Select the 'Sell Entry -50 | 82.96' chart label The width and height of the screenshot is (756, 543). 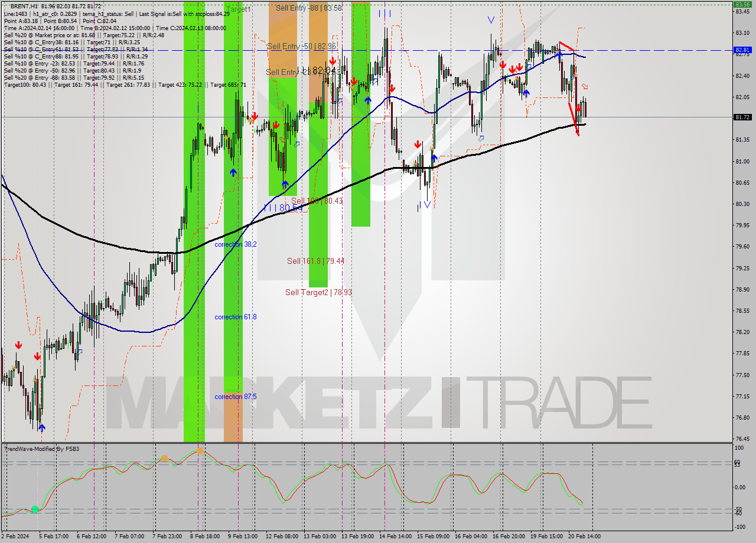301,46
